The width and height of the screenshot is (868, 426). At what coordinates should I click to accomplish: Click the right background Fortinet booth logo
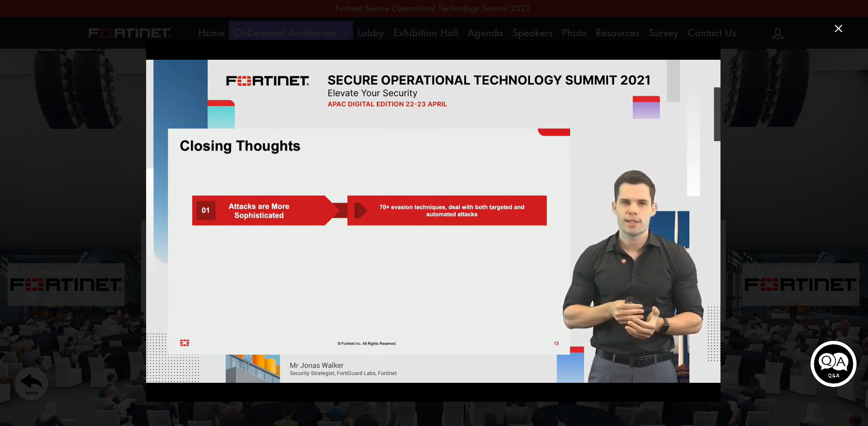point(800,284)
